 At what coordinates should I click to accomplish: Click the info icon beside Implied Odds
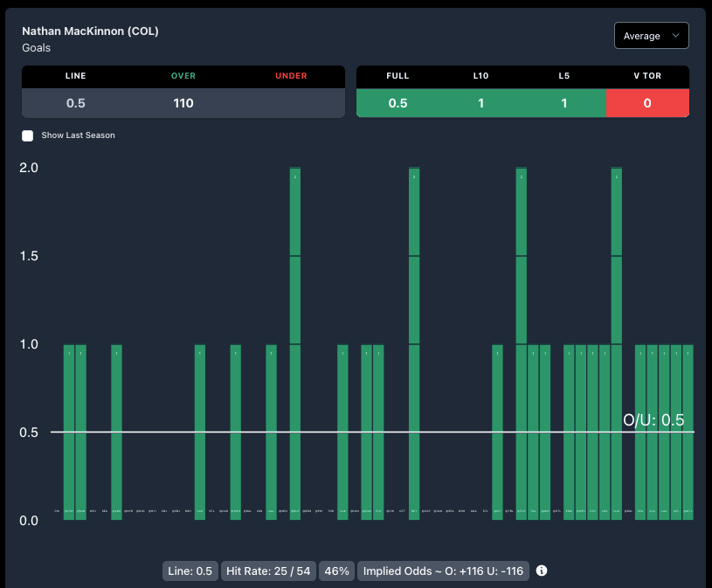coord(542,571)
